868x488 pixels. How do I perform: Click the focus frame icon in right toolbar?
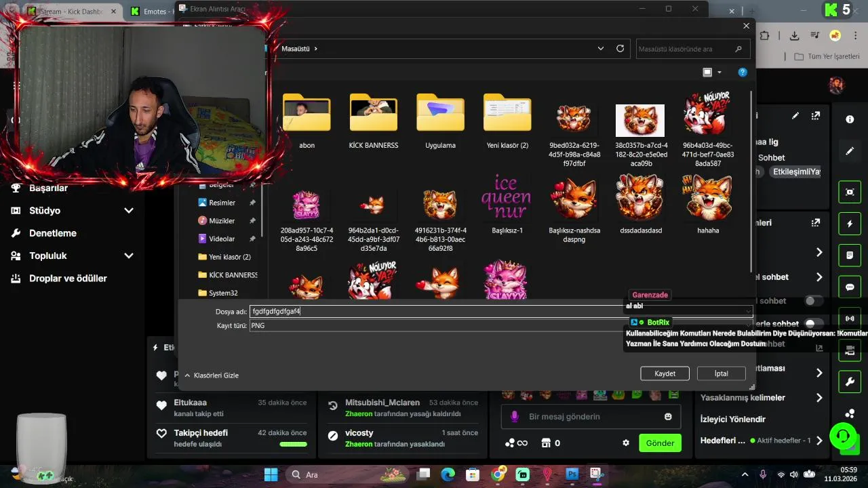coord(850,192)
